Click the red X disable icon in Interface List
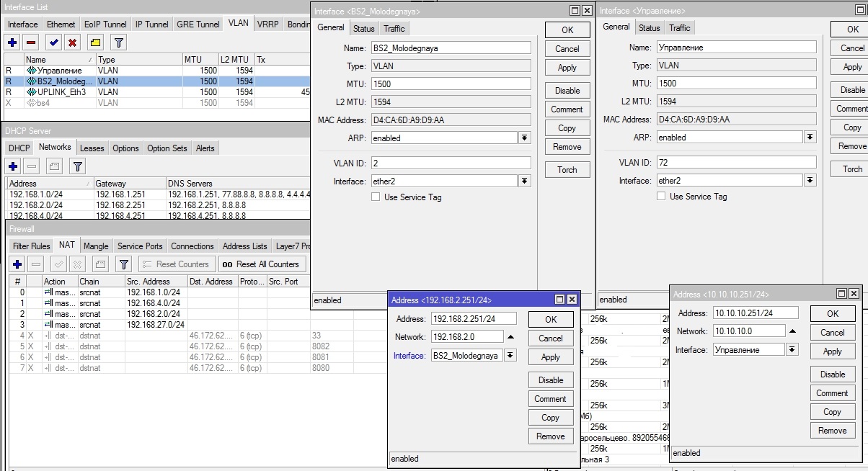 [x=72, y=42]
